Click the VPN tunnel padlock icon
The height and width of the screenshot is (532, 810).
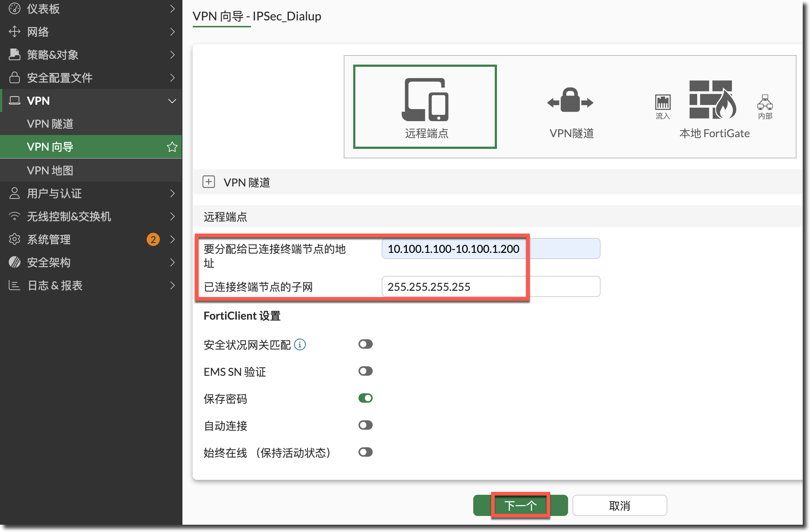coord(570,101)
